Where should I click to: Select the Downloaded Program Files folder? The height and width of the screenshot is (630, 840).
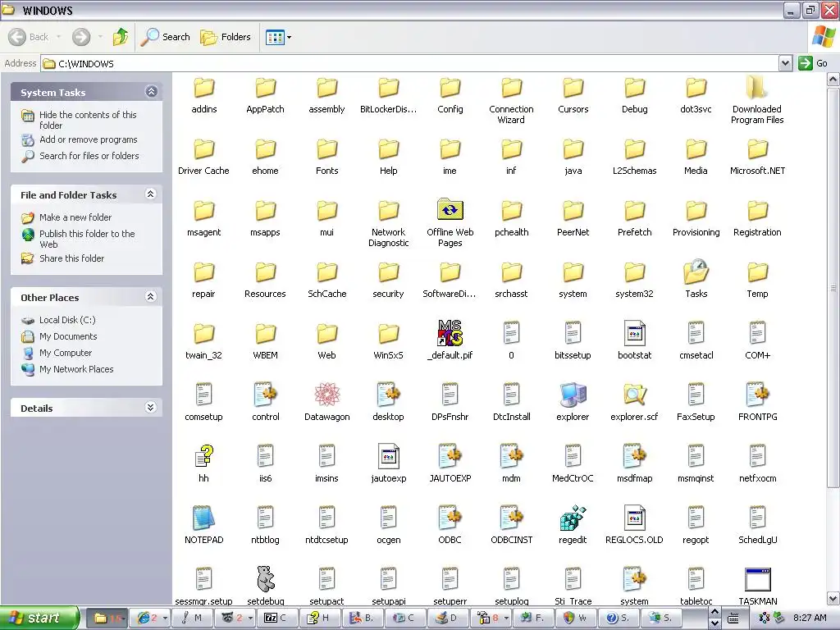coord(757,87)
